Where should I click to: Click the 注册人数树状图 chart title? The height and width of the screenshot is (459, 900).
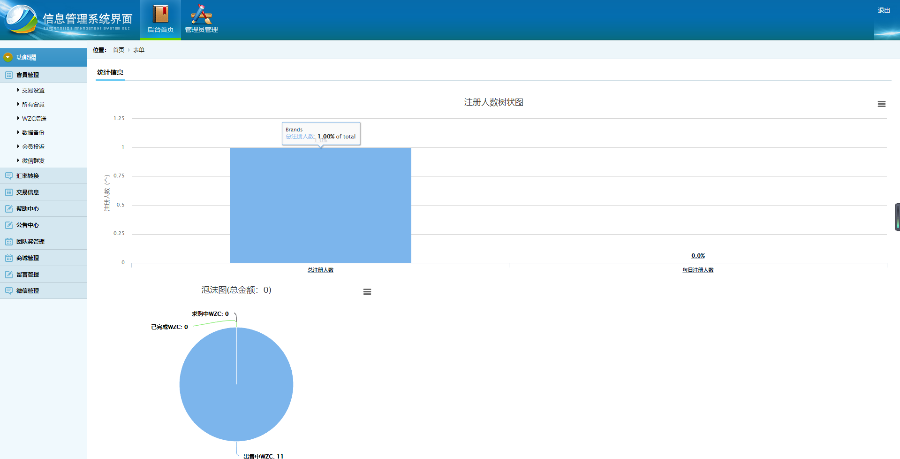pyautogui.click(x=494, y=102)
